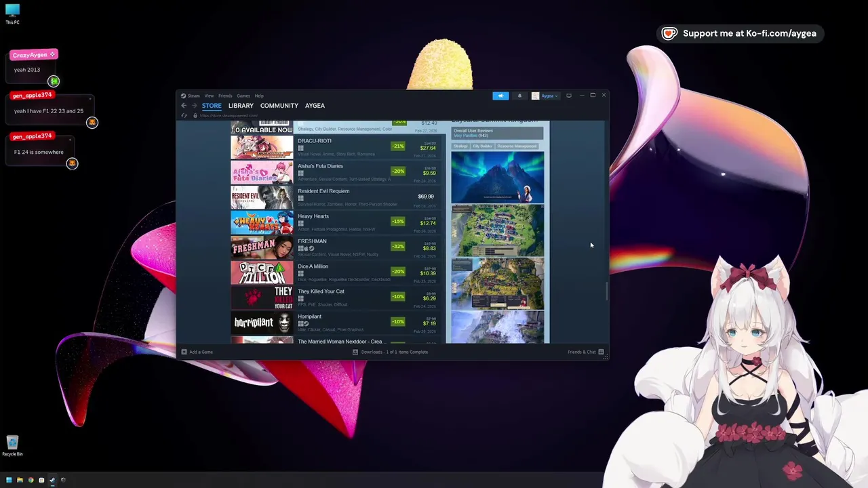Click the 'F1 24 is somewhere' chat message
The height and width of the screenshot is (488, 868).
point(39,152)
